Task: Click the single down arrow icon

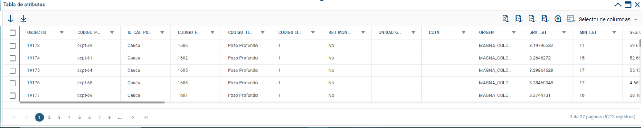Action: 10,19
